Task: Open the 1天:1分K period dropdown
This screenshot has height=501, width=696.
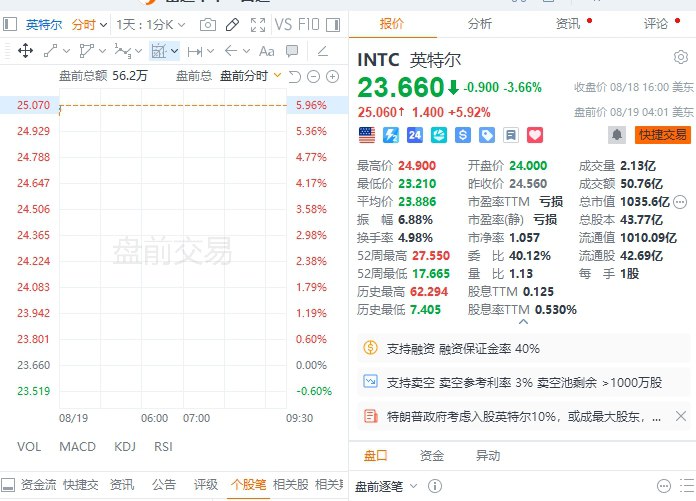Action: pyautogui.click(x=150, y=24)
